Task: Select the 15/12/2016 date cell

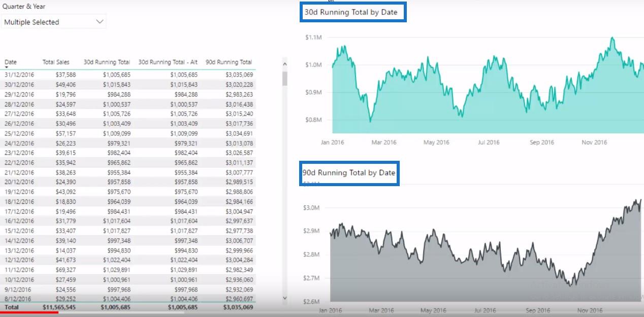Action: [x=19, y=231]
